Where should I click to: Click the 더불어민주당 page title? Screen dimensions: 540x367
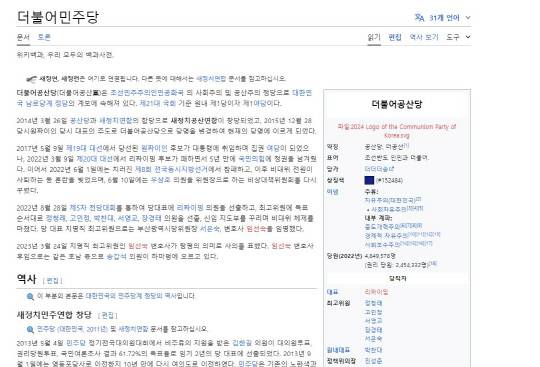coord(58,17)
